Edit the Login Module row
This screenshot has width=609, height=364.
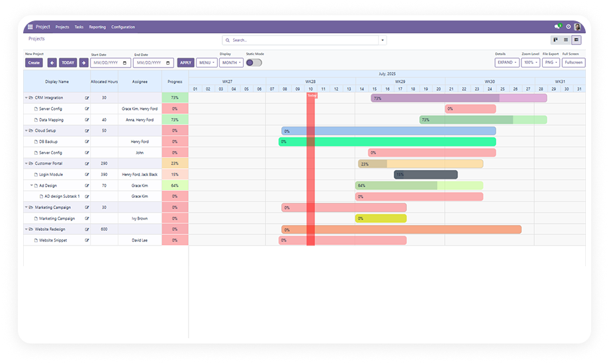(x=87, y=175)
